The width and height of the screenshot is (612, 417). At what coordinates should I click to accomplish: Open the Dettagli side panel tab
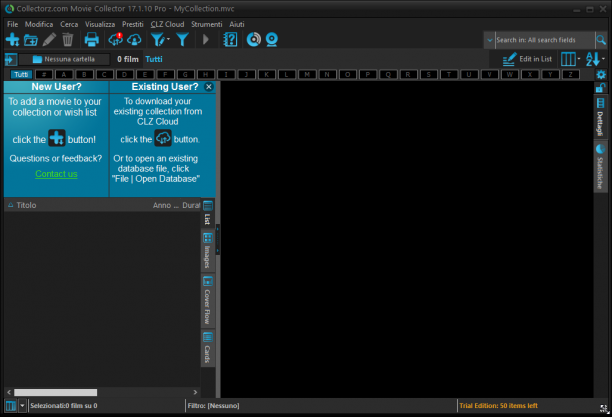tap(600, 117)
